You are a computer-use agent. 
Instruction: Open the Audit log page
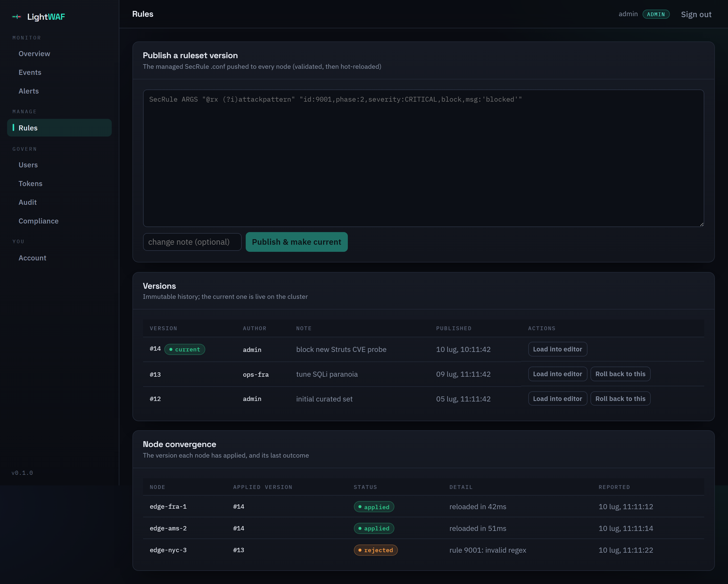tap(27, 202)
